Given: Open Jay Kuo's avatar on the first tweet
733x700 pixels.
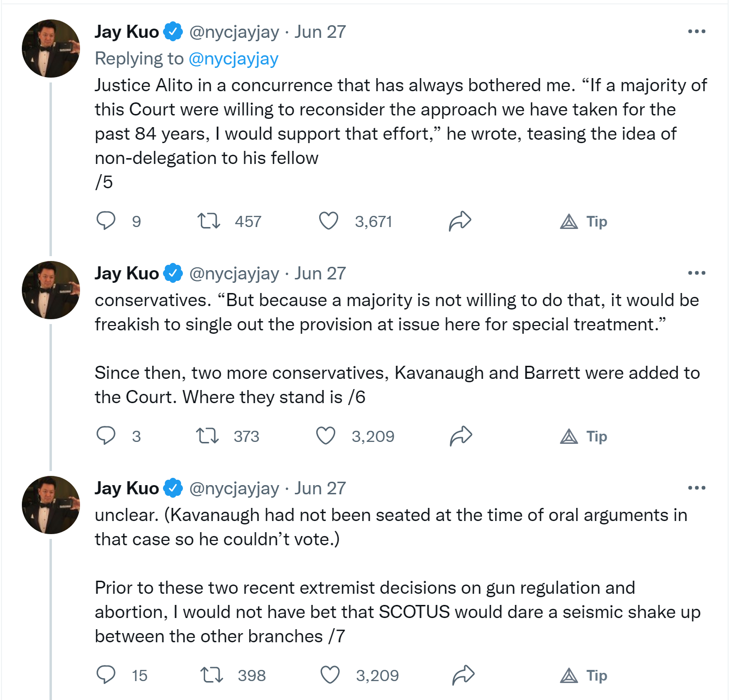Looking at the screenshot, I should tap(51, 49).
